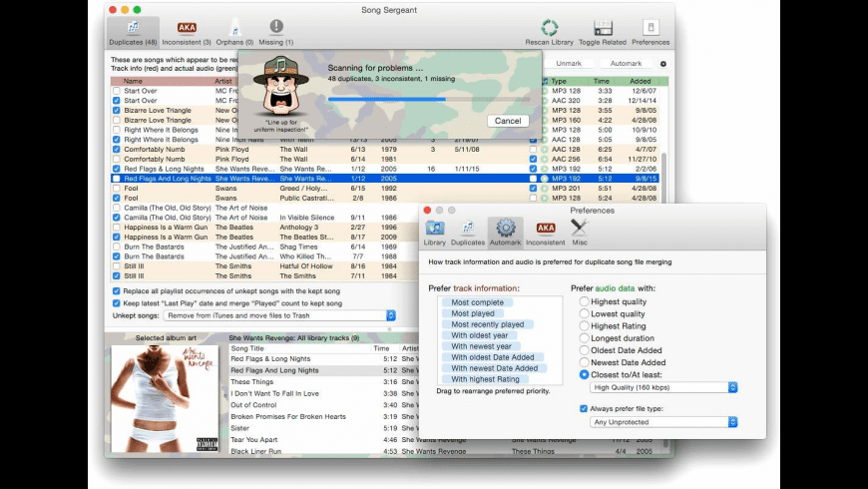Select These Things in related tracks list
This screenshot has height=489, width=868.
click(251, 382)
